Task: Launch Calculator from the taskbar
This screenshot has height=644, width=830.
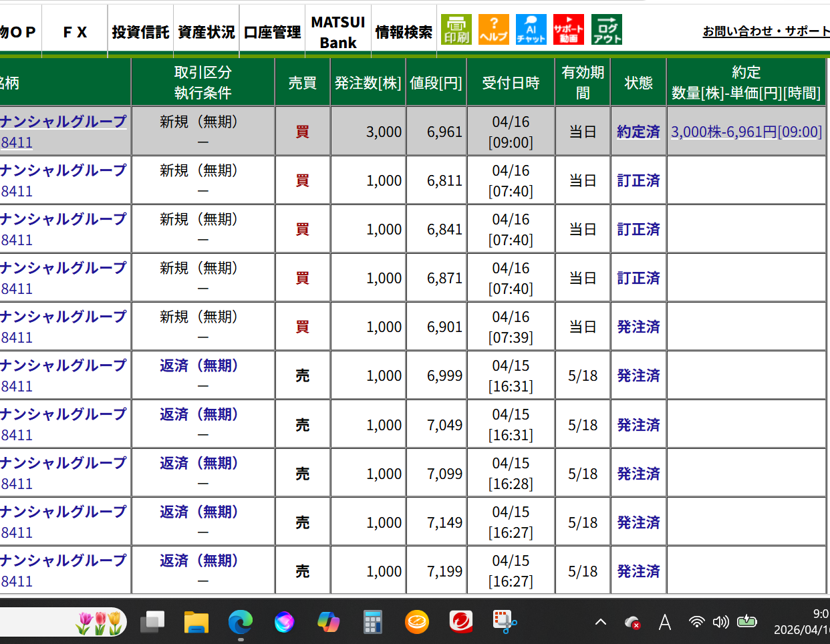Action: 372,622
